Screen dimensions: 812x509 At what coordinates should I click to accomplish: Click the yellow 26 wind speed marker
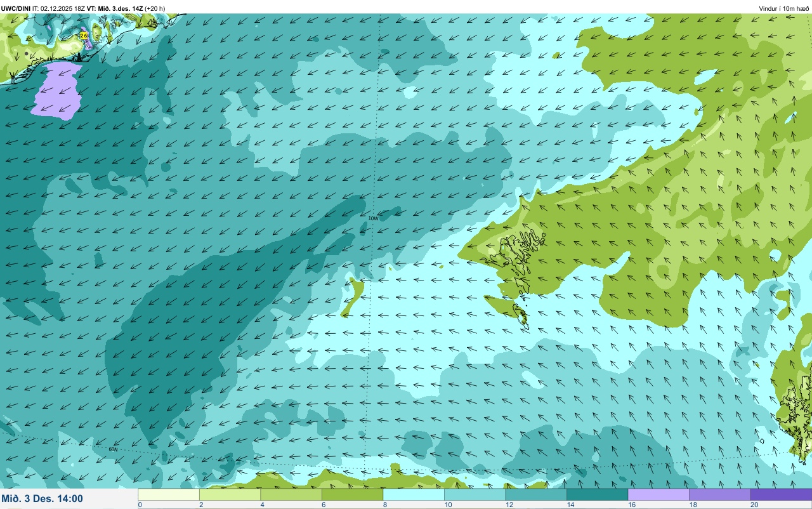click(84, 36)
